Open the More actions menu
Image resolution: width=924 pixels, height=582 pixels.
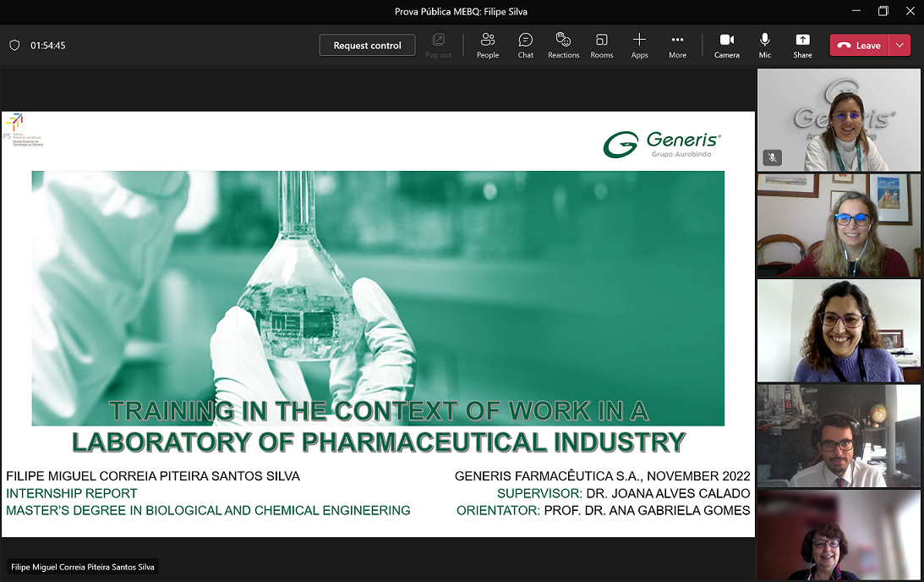point(677,45)
